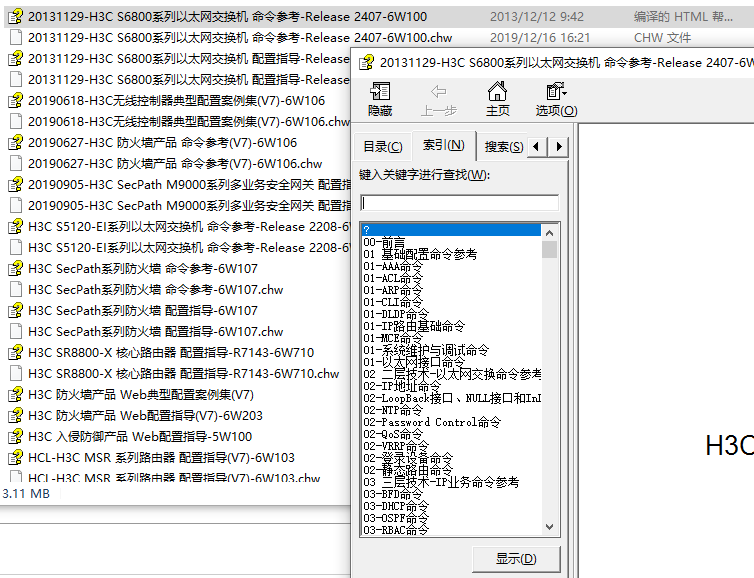Screen dimensions: 754x578
Task: Select index entry 01-MCE命令
Action: 393,338
